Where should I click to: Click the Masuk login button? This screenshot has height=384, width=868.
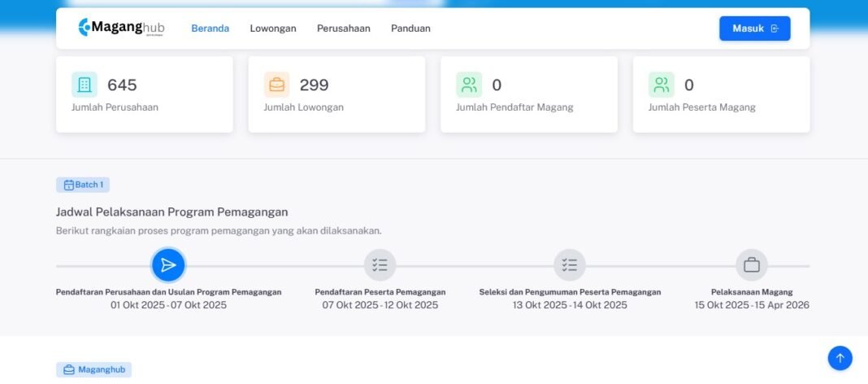pos(754,28)
